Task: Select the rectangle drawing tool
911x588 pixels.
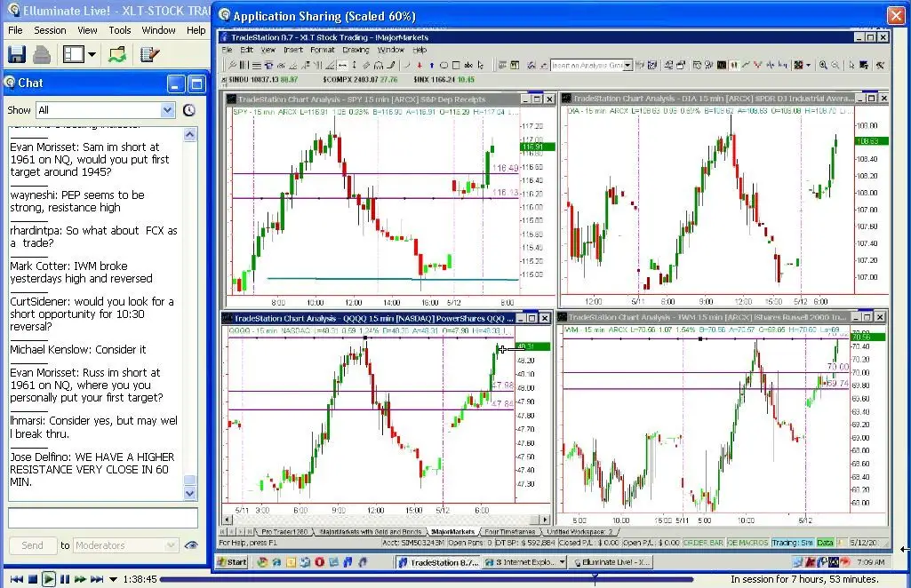Action: click(456, 66)
